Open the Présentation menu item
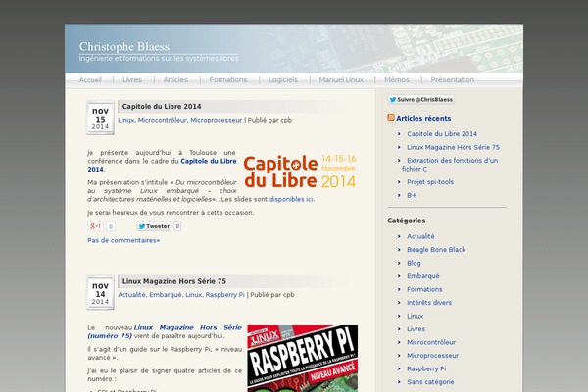This screenshot has width=588, height=392. pos(452,80)
